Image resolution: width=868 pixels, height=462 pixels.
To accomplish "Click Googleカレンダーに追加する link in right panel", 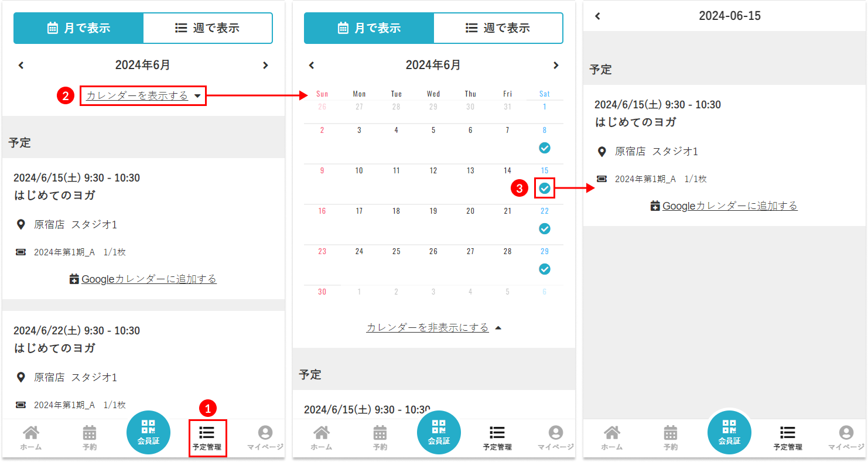I will 724,206.
